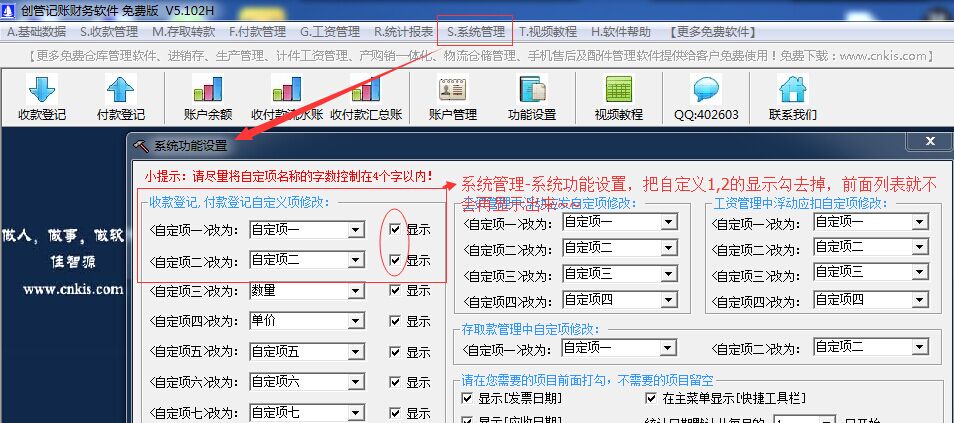Open 账户管理 from the toolbar
954x423 pixels.
pos(452,97)
